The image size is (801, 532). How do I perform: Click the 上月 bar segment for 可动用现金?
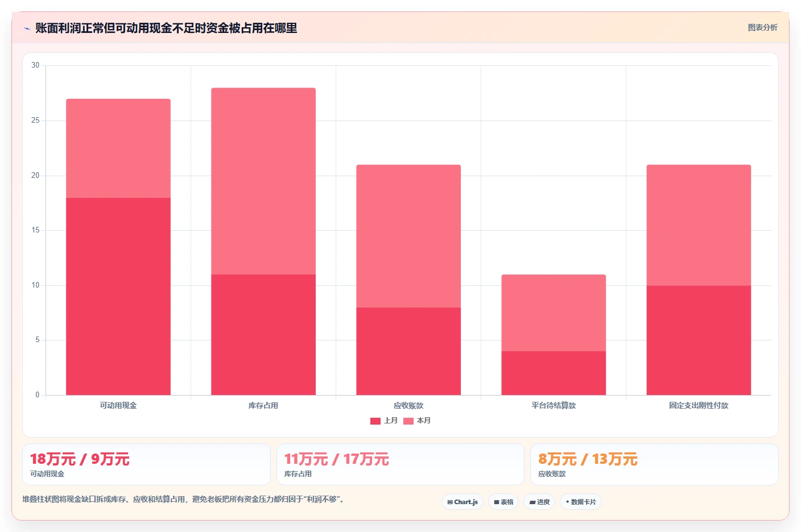[118, 296]
